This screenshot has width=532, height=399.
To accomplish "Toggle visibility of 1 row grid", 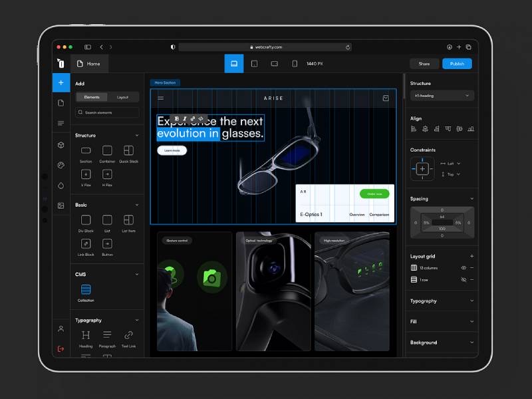I will point(464,279).
